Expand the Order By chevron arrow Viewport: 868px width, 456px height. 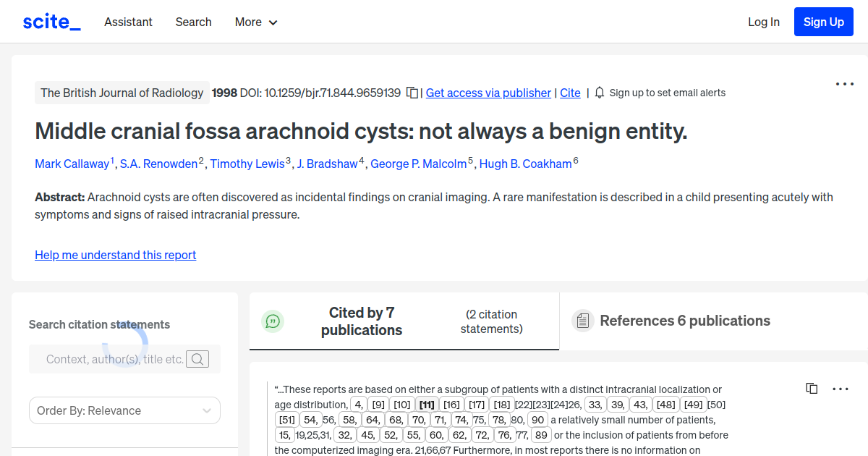[x=206, y=410]
